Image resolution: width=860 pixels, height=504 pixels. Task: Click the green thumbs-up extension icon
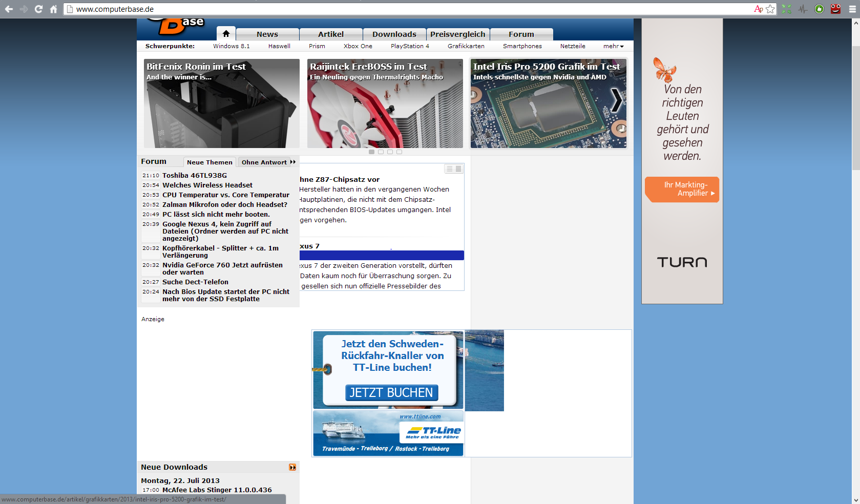point(819,9)
